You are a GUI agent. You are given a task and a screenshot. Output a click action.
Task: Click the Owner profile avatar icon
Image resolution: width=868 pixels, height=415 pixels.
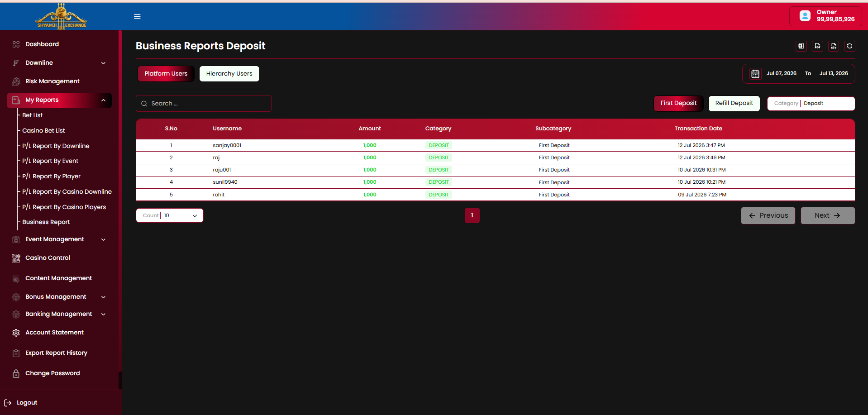[x=805, y=16]
